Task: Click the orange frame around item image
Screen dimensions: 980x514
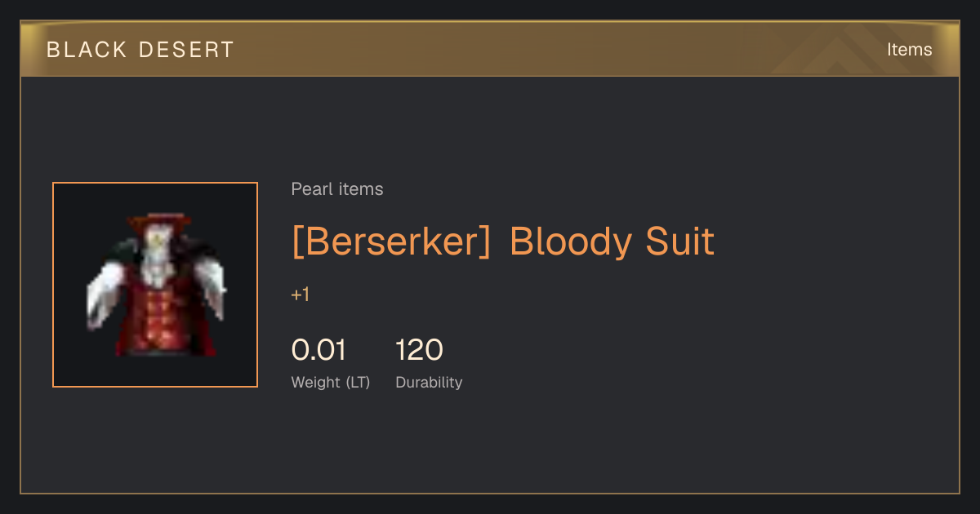Action: point(155,183)
